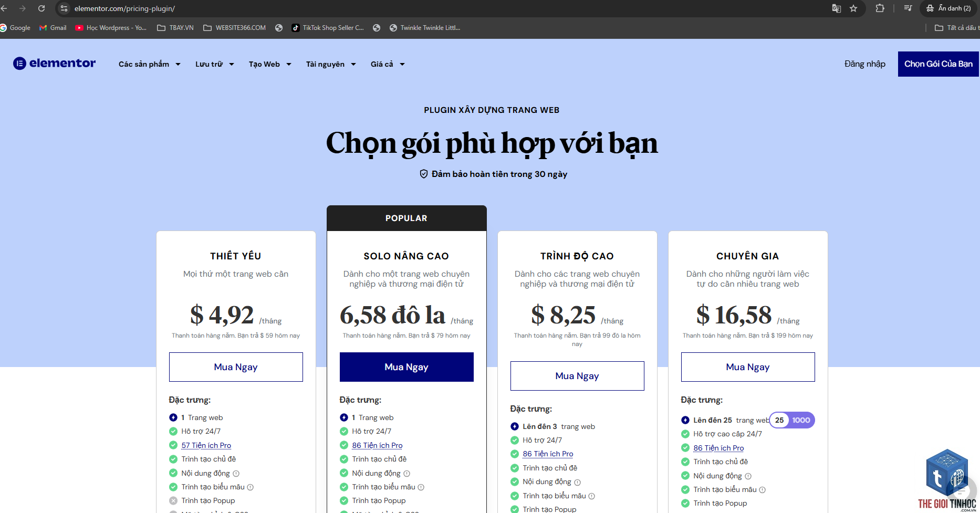The height and width of the screenshot is (513, 980).
Task: Open 86 Tiện ích Pro link in Trình Độ Cao
Action: tap(548, 454)
